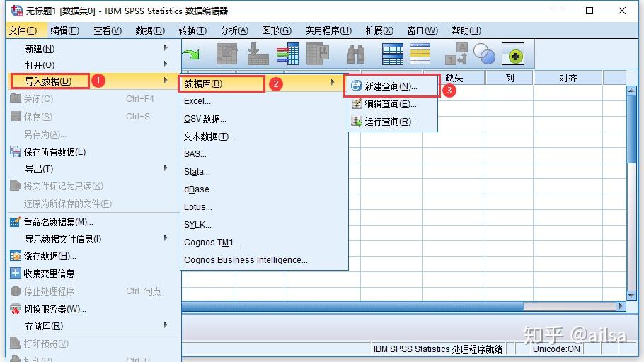Choose 文本数据(T)... import option
644x362 pixels.
tap(264, 136)
